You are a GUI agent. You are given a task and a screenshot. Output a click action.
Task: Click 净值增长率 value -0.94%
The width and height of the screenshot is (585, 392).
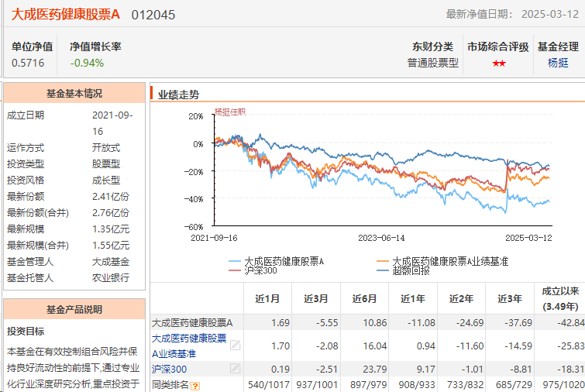(87, 63)
